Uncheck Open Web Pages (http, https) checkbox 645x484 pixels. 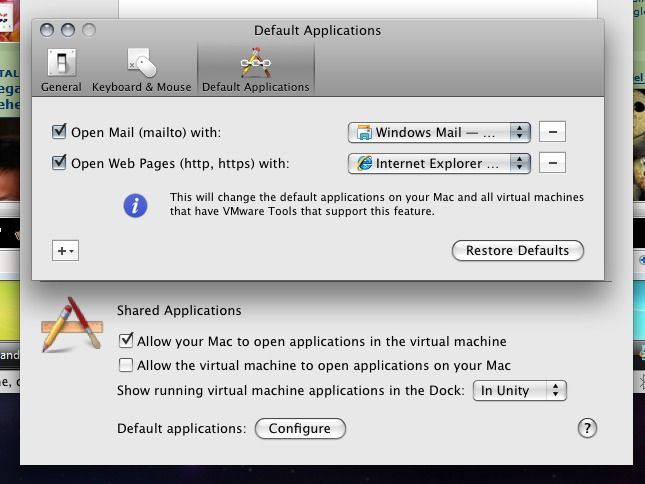coord(59,163)
